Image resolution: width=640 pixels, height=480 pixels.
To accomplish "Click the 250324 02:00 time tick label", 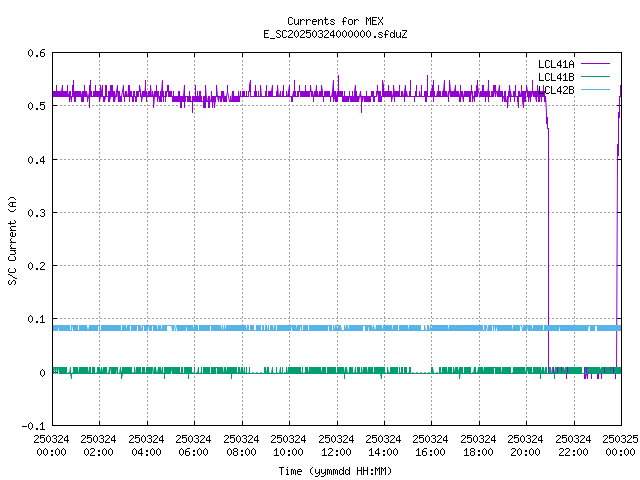I will click(98, 446).
